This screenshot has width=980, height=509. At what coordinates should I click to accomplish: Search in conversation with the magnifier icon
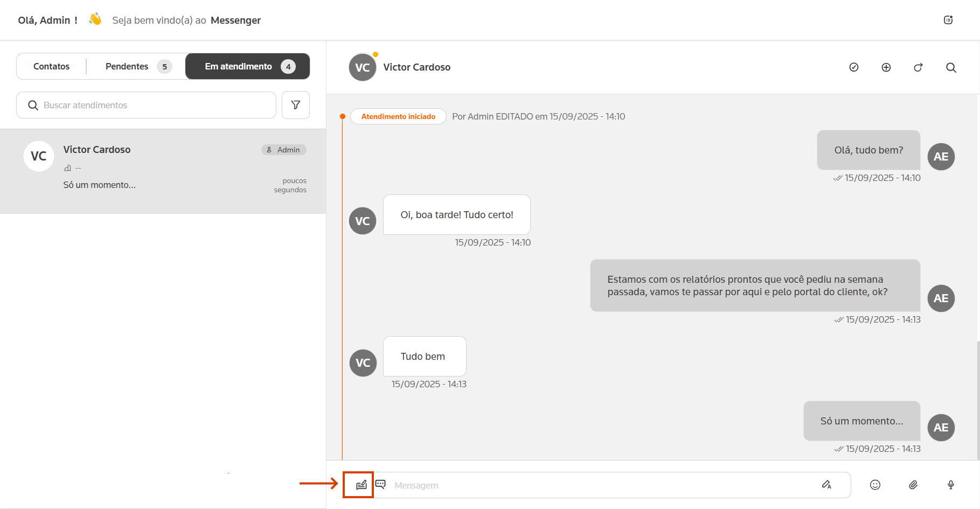pyautogui.click(x=951, y=67)
